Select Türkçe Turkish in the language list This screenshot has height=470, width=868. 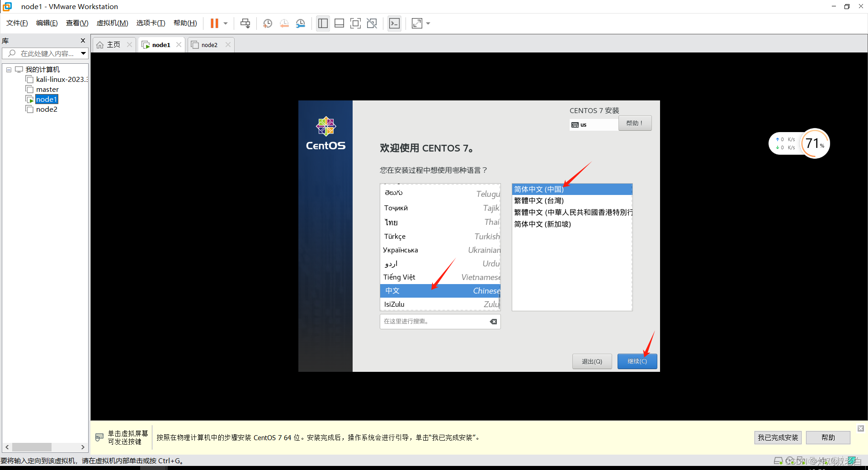click(x=440, y=236)
